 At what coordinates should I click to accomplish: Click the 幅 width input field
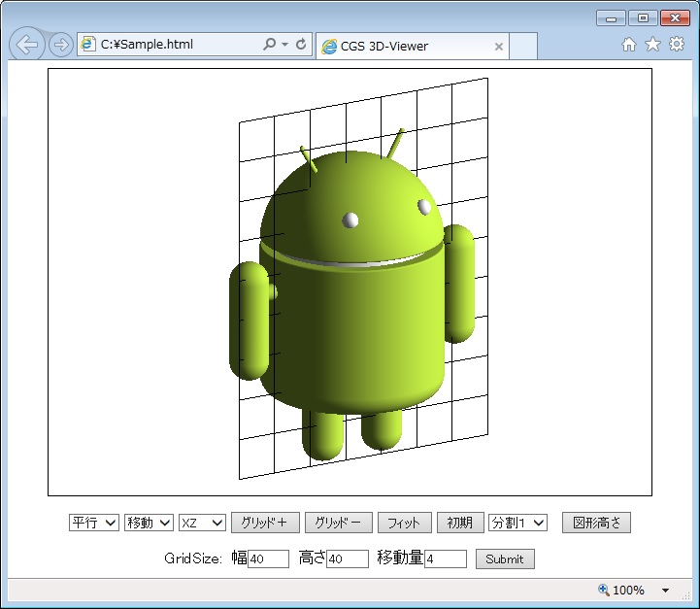coord(268,559)
